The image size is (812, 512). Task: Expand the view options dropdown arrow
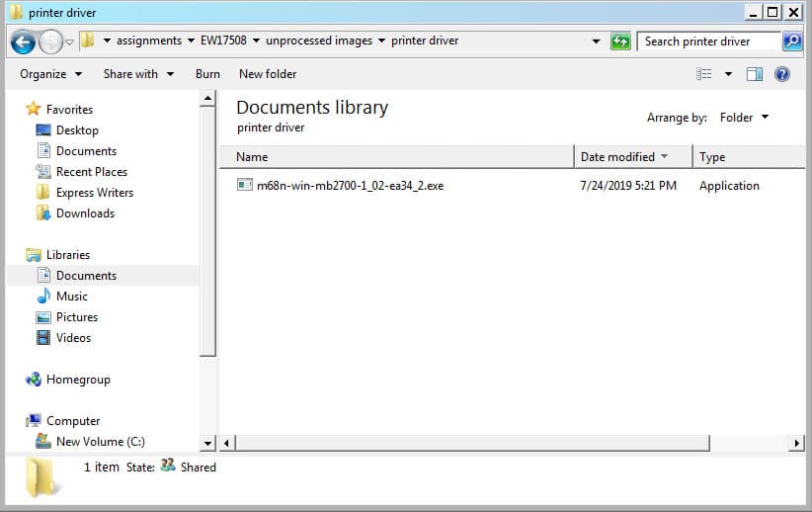(x=728, y=74)
